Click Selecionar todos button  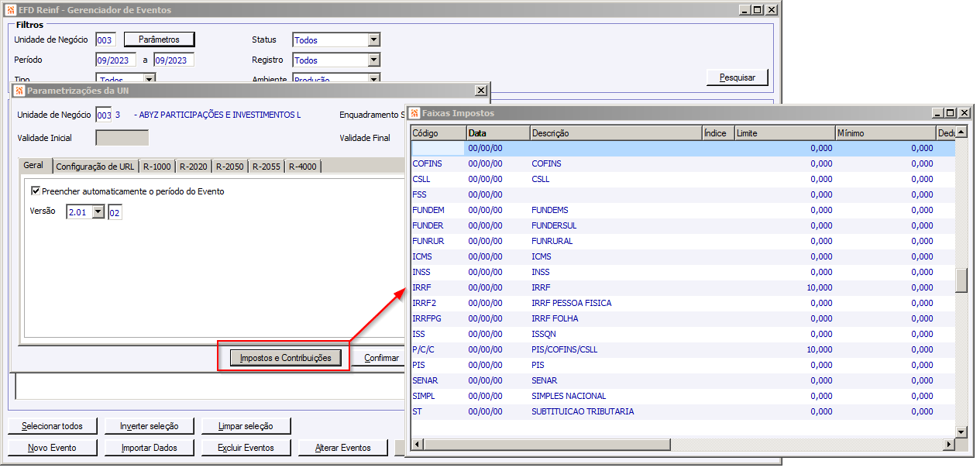[x=52, y=426]
